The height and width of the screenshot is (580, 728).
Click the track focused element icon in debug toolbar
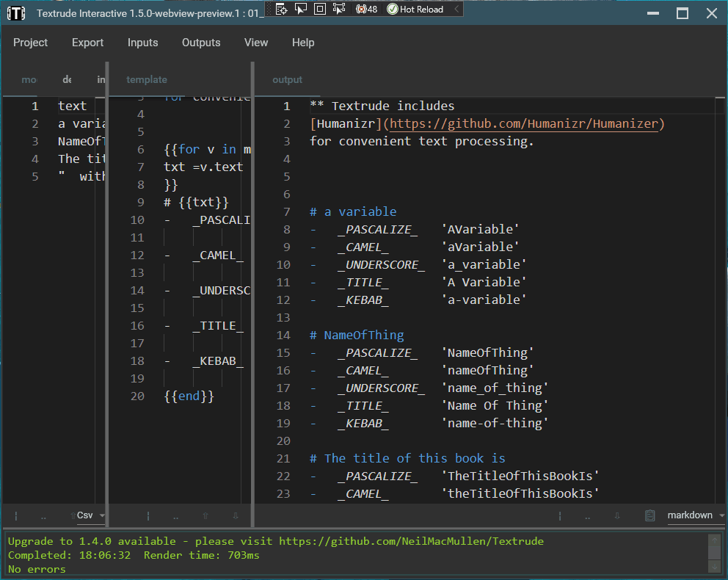tap(339, 9)
